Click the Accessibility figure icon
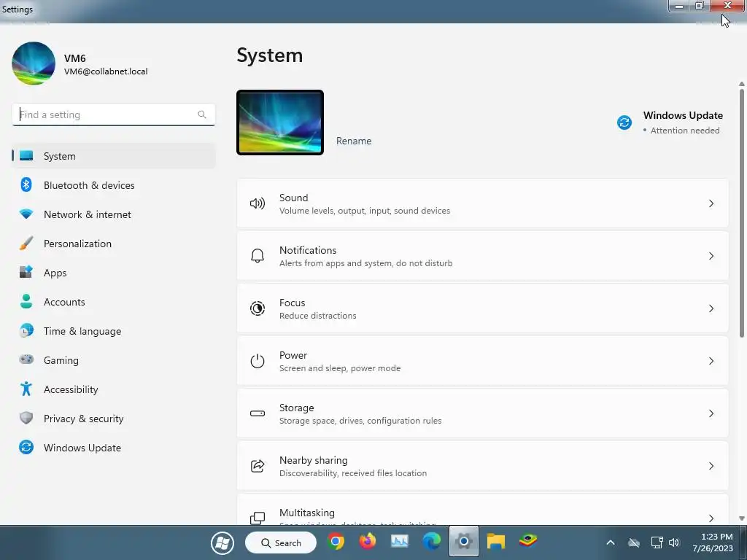This screenshot has width=747, height=560. [26, 389]
